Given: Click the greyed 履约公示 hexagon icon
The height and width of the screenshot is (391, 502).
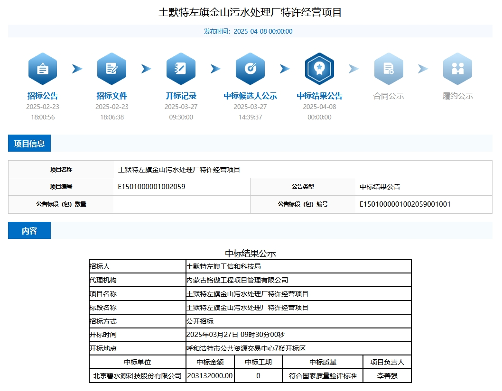Looking at the screenshot, I should pyautogui.click(x=458, y=69).
